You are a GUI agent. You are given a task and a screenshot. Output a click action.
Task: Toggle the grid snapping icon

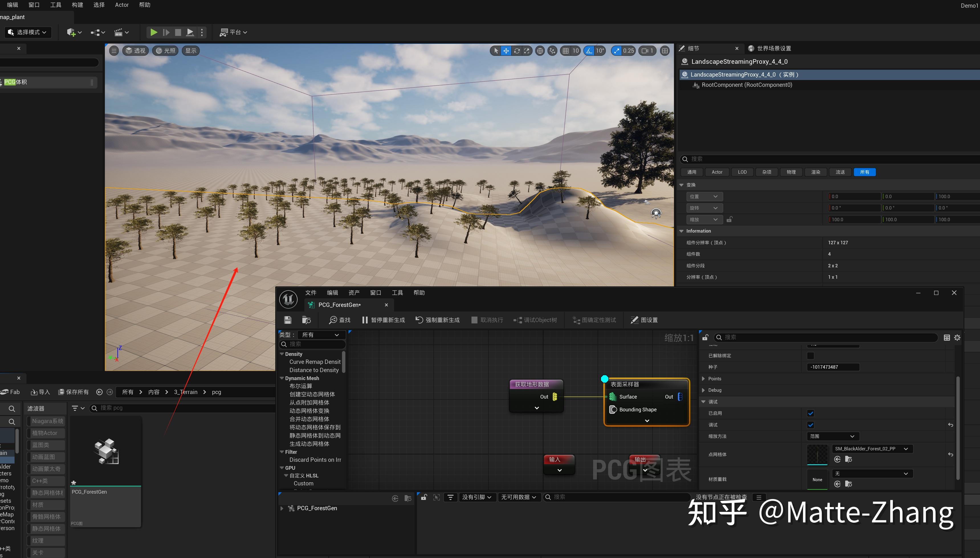[x=566, y=51]
